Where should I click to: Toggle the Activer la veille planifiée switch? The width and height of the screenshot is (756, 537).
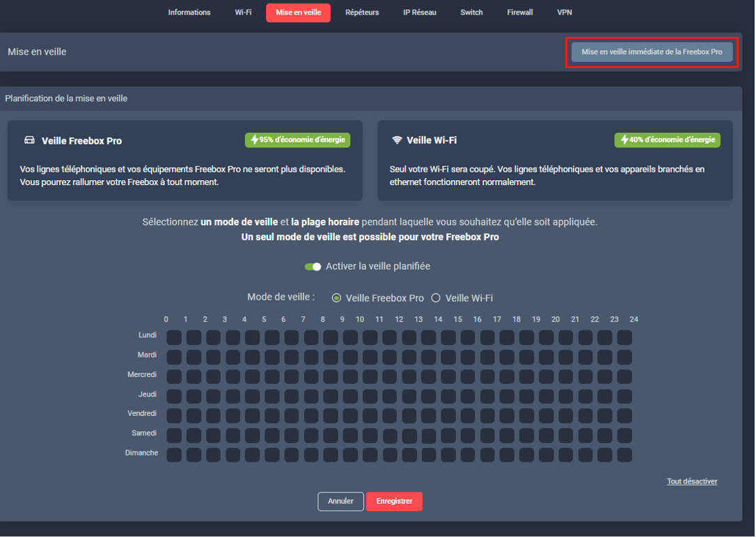(313, 267)
